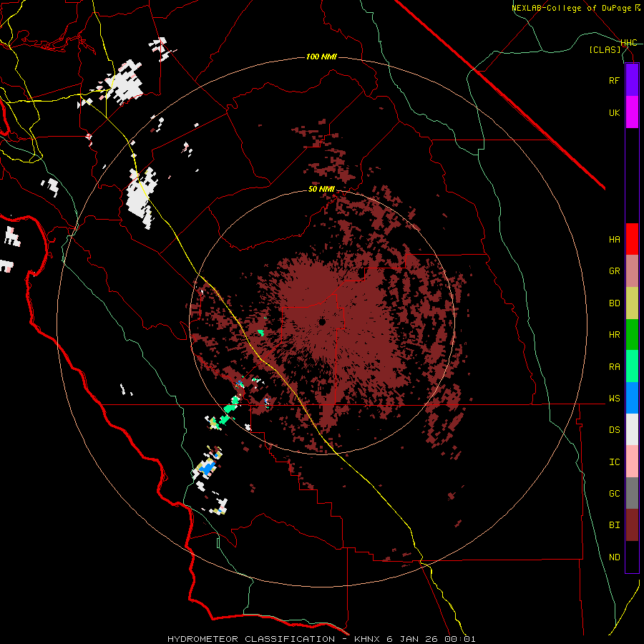Click the HHC product code label
644x644 pixels.
tap(629, 43)
